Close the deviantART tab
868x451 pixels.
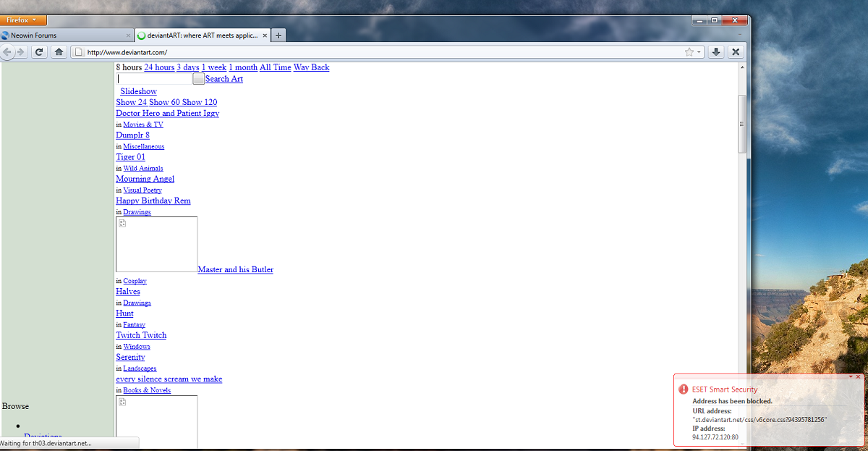click(265, 35)
